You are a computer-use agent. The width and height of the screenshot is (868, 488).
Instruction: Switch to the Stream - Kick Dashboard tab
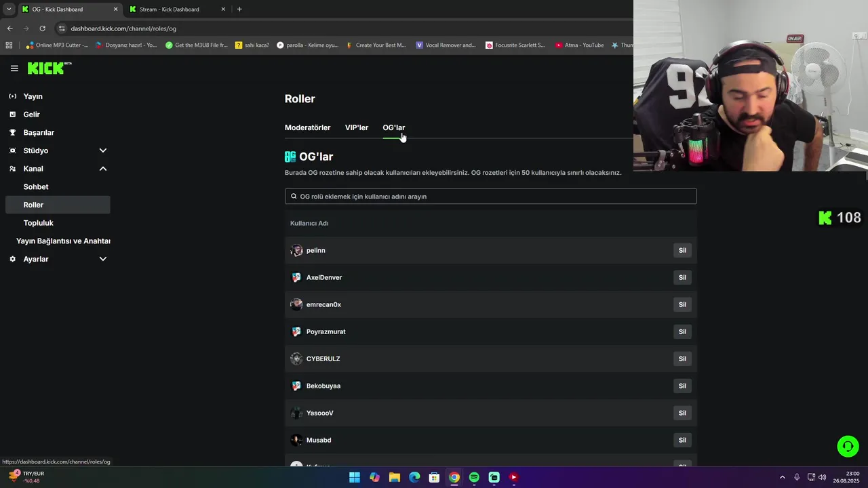pos(176,9)
